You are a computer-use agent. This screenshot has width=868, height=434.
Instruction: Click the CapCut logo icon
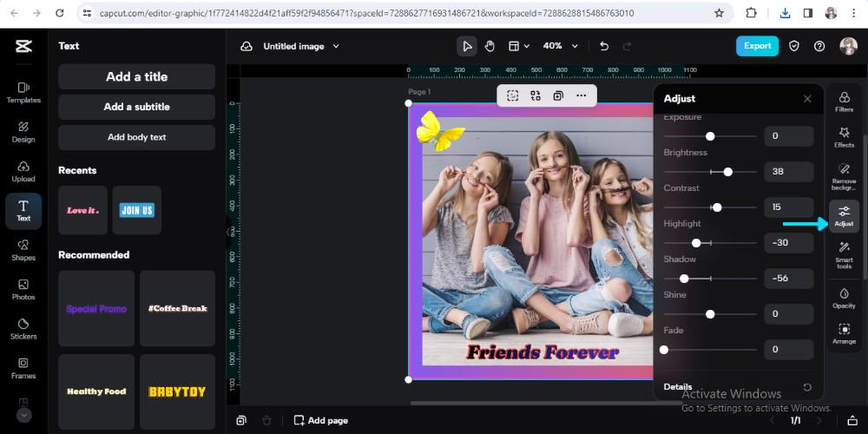point(23,47)
